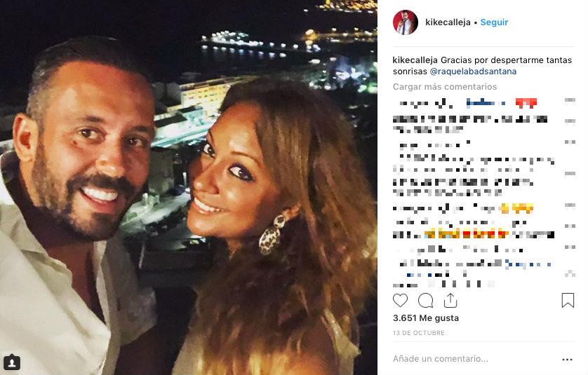Like the post with the heart icon
The height and width of the screenshot is (375, 588).
[400, 301]
